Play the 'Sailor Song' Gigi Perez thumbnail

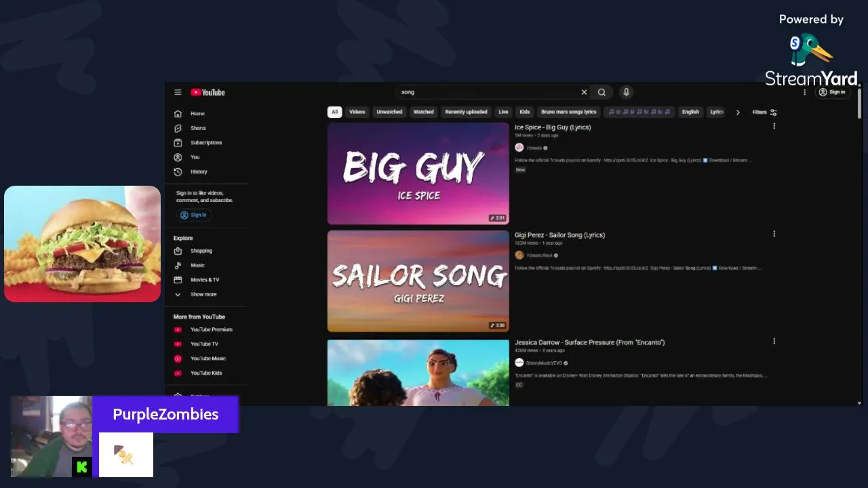tap(418, 281)
